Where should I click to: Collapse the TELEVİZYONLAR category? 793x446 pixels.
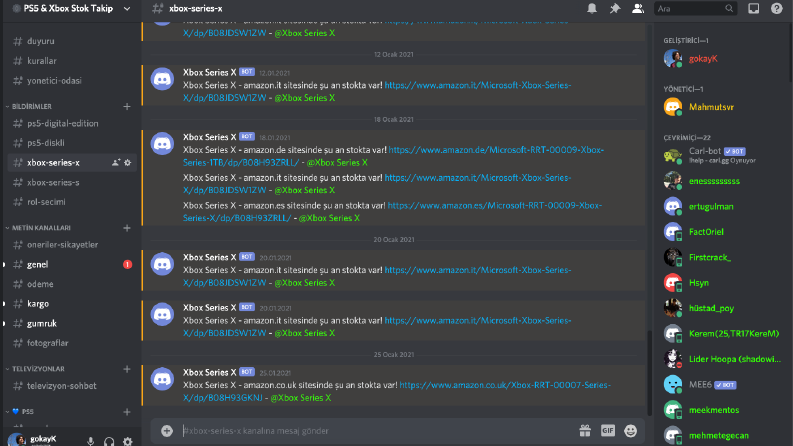[x=35, y=369]
